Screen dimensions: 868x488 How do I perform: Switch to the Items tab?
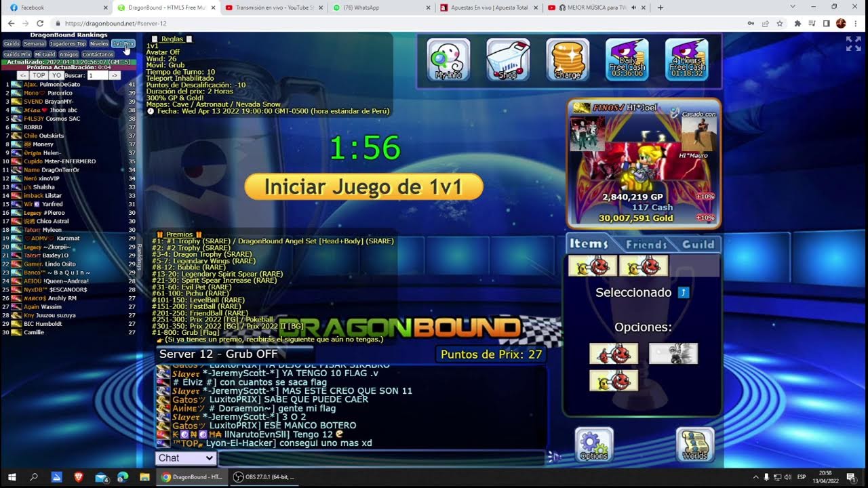click(x=589, y=243)
